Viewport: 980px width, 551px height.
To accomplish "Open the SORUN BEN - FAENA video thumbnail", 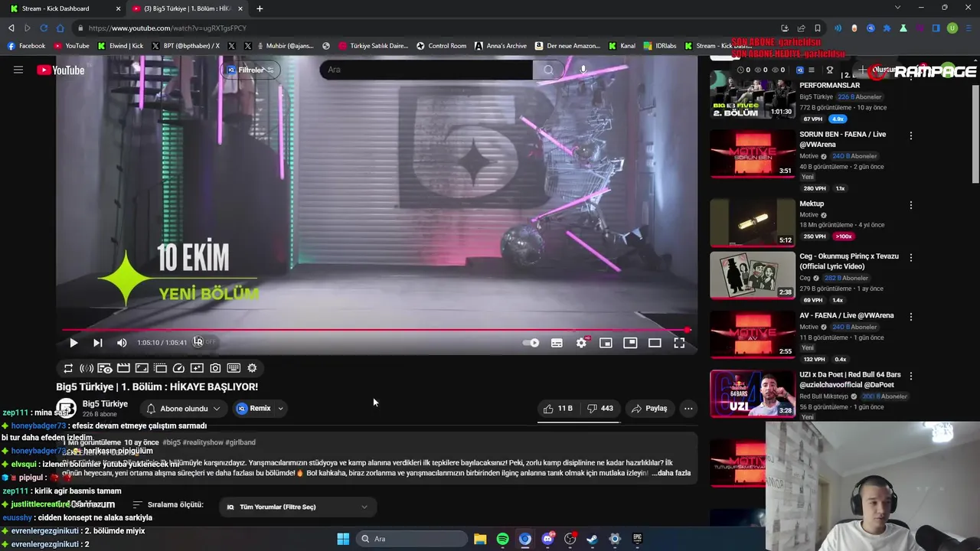I will [x=753, y=153].
